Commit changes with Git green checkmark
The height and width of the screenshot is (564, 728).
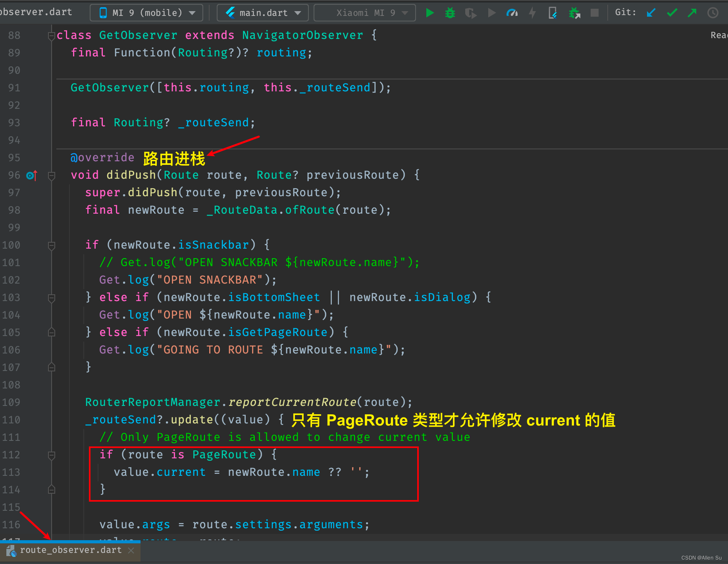672,13
